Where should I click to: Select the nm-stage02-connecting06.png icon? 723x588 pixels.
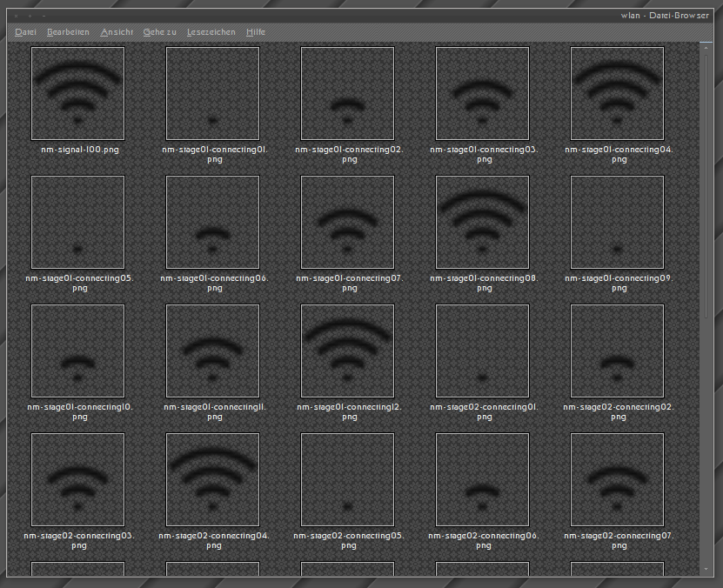click(x=482, y=479)
